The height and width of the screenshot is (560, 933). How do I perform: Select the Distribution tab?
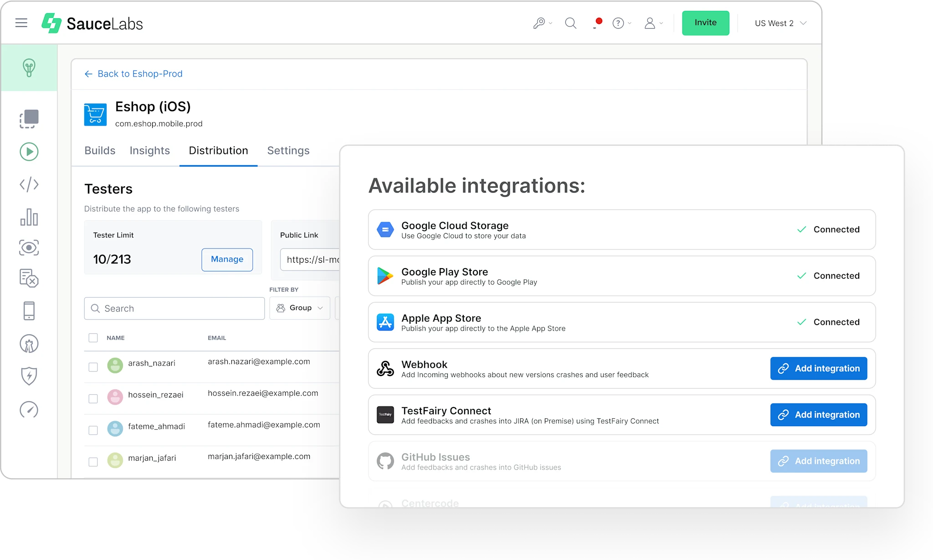tap(219, 151)
